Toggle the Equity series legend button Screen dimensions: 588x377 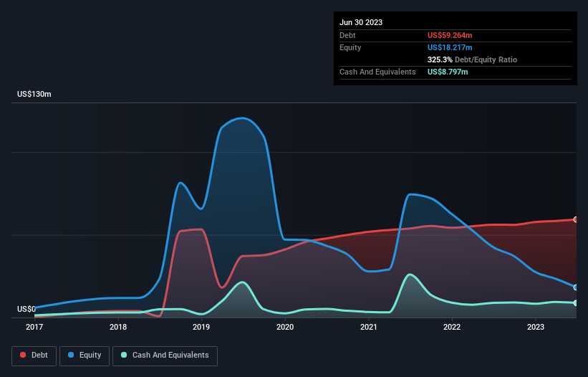click(x=85, y=355)
